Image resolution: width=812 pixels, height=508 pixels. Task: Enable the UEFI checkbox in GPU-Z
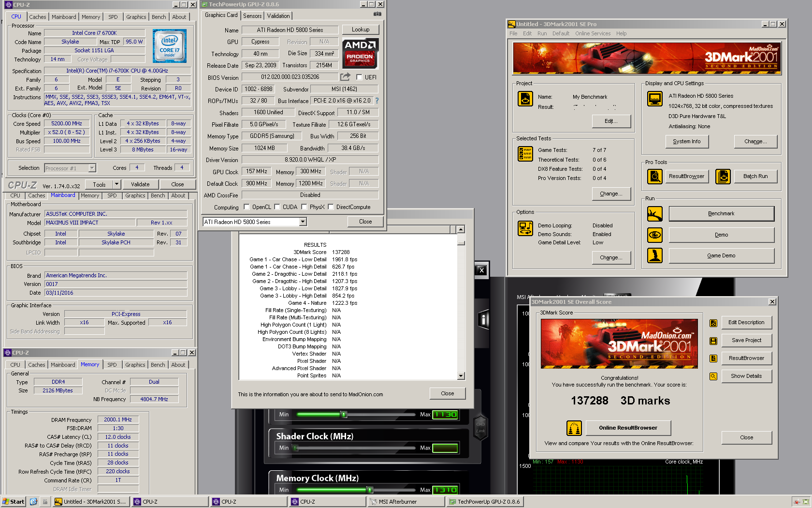click(x=359, y=77)
